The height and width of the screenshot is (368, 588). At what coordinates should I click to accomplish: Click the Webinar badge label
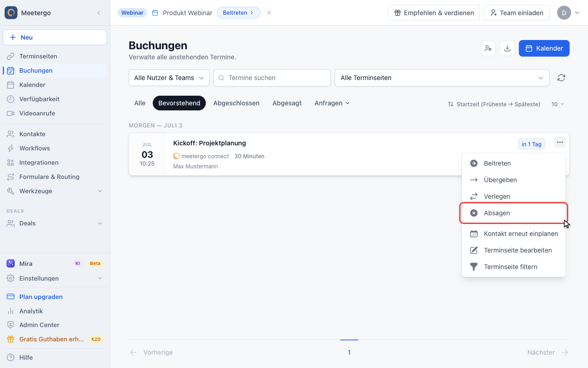coord(132,13)
